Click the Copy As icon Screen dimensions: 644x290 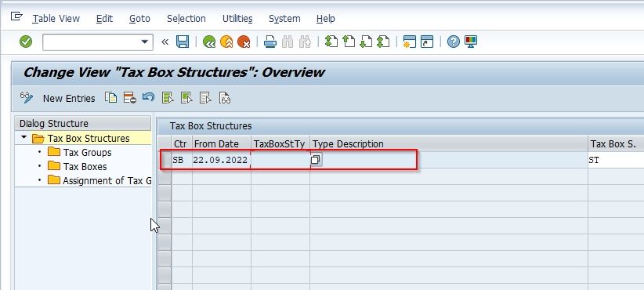[x=111, y=98]
